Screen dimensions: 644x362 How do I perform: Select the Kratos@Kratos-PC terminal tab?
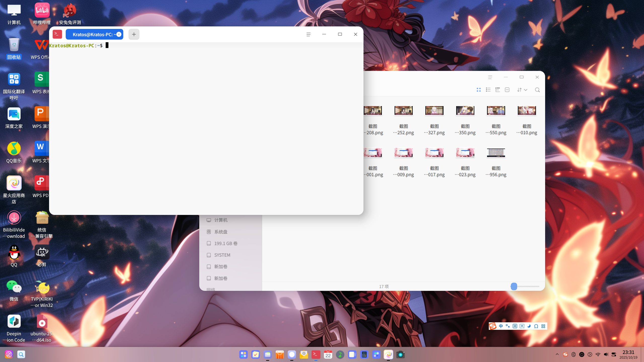click(94, 34)
